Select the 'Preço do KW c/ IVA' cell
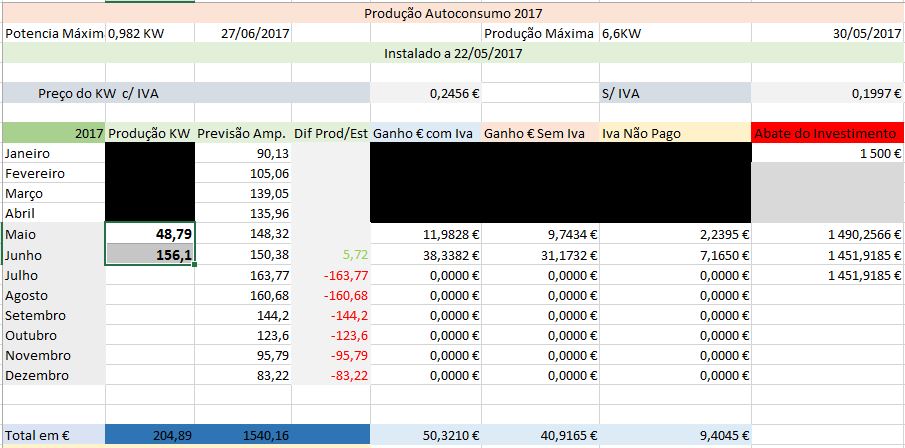 pyautogui.click(x=186, y=93)
